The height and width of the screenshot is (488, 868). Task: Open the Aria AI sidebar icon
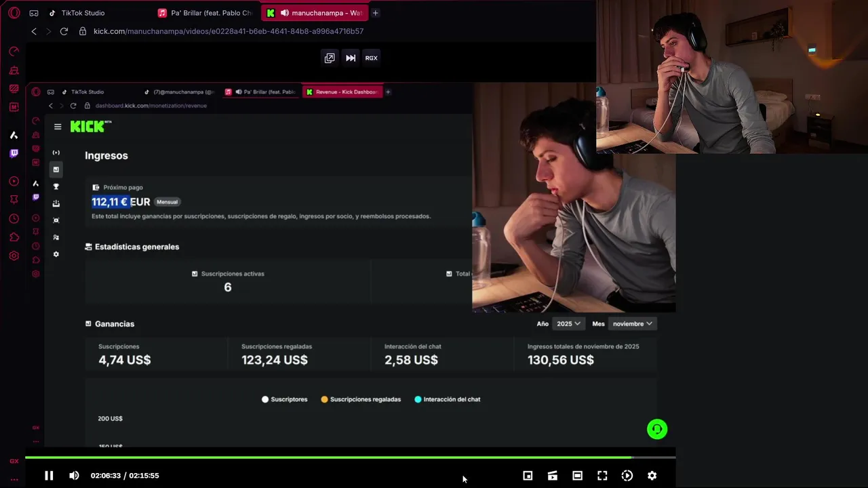(x=14, y=135)
